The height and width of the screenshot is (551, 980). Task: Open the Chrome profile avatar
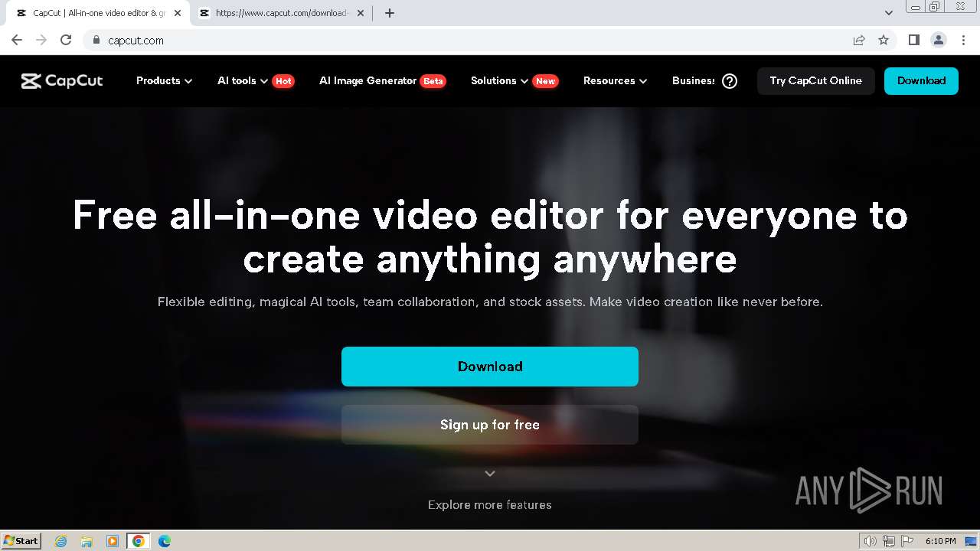pos(939,41)
